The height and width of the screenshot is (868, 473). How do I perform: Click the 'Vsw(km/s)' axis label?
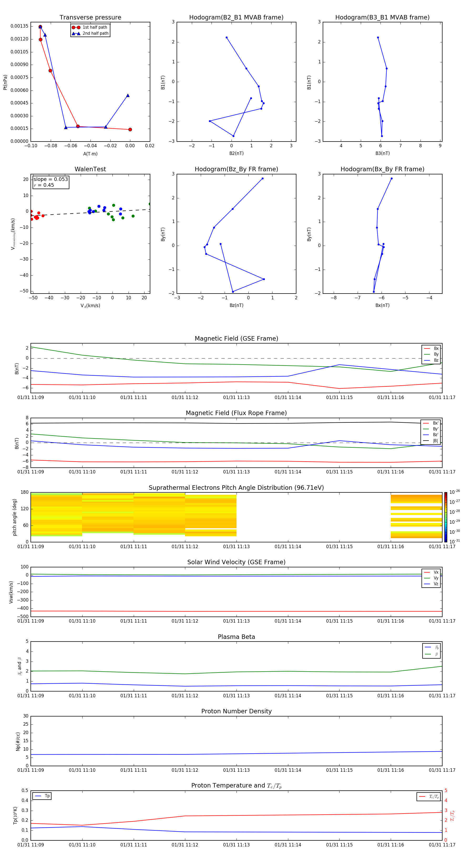11,592
